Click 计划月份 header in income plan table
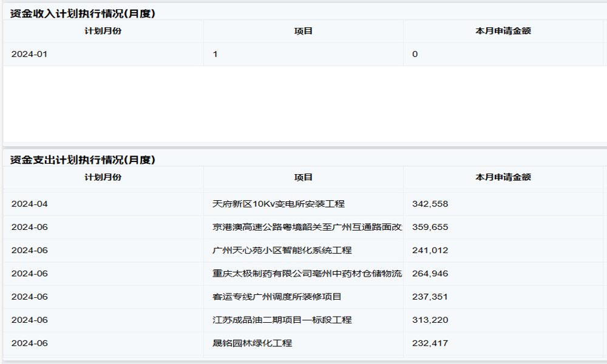The height and width of the screenshot is (364, 607). [x=103, y=31]
